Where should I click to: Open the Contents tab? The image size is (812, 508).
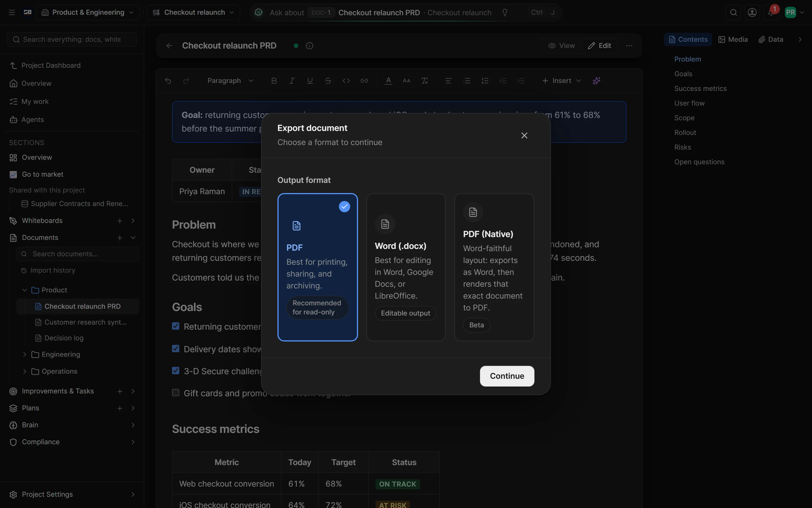point(688,39)
